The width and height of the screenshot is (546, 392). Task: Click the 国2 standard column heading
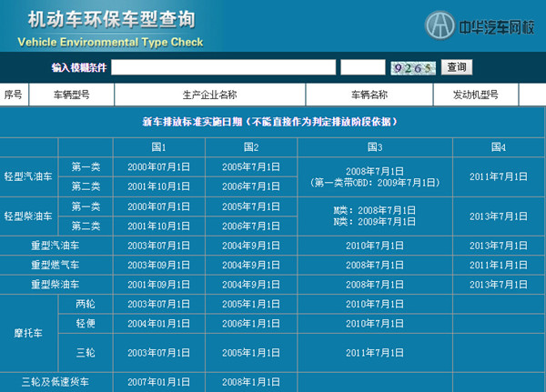250,147
